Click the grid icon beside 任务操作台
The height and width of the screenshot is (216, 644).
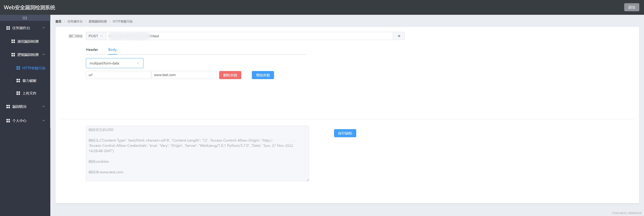point(8,28)
